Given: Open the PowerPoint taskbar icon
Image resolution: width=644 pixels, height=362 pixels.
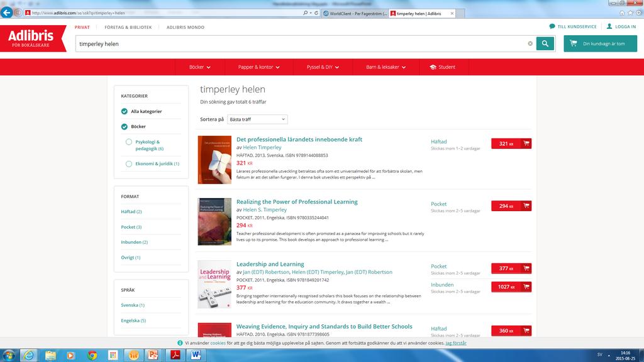Looking at the screenshot, I should 153,355.
